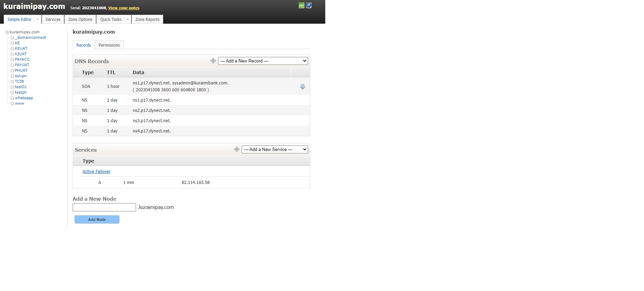Open the Add a New Service dropdown
This screenshot has width=644, height=291.
coord(275,149)
